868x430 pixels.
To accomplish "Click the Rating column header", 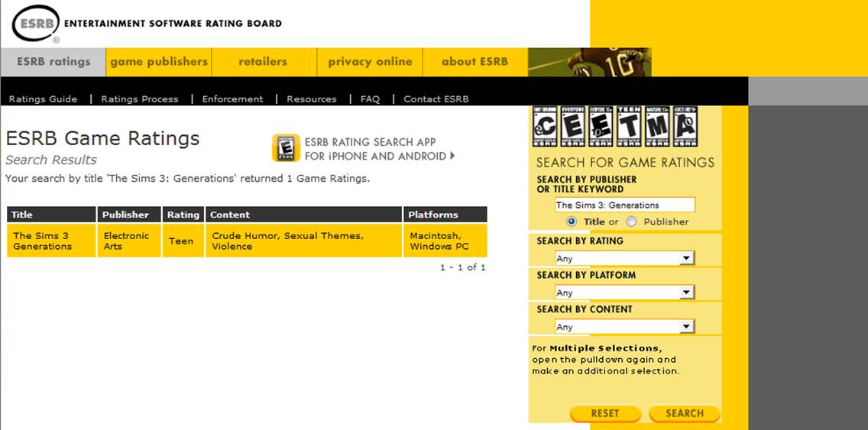I will [183, 215].
